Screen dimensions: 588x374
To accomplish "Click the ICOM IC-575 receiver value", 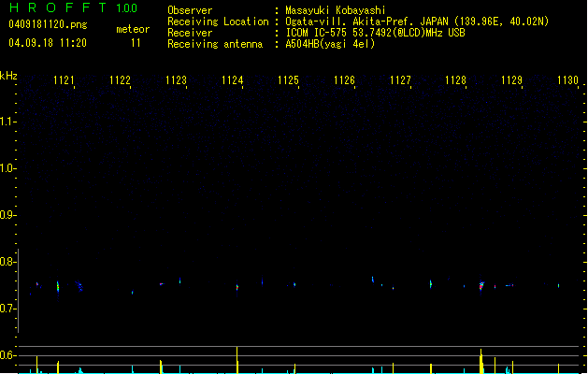I will click(x=375, y=33).
